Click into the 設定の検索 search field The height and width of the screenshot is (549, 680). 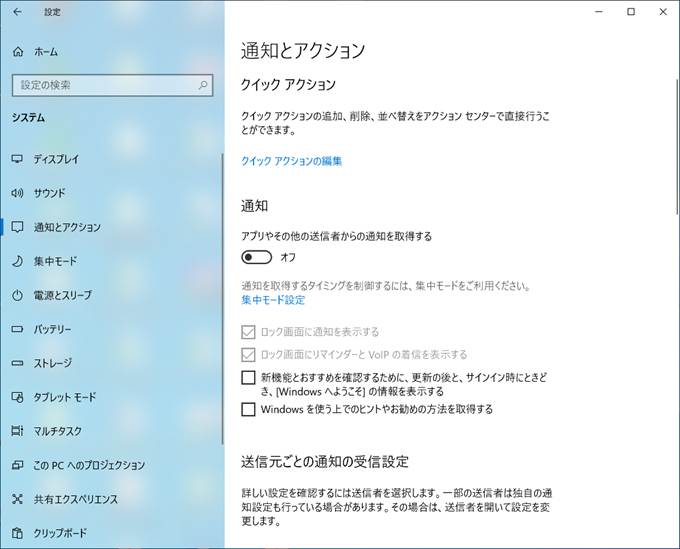point(100,86)
